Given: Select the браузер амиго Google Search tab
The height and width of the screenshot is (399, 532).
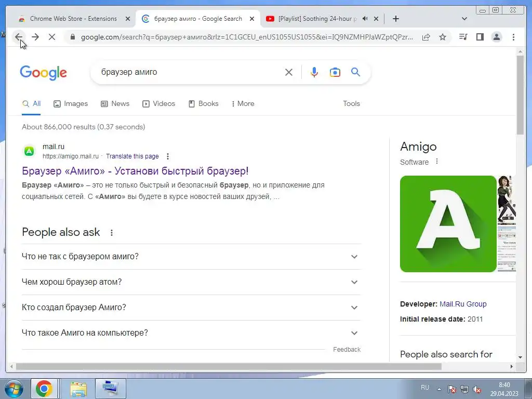Looking at the screenshot, I should pos(198,19).
